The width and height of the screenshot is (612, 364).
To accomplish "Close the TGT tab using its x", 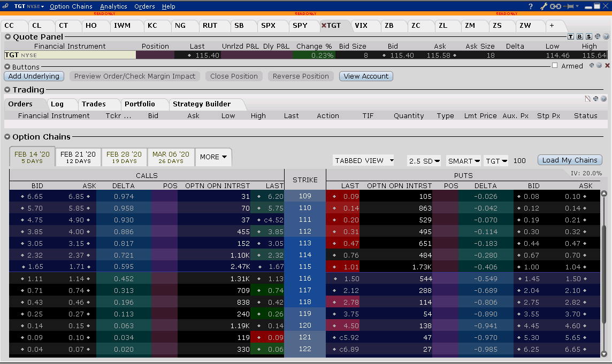I will click(324, 25).
